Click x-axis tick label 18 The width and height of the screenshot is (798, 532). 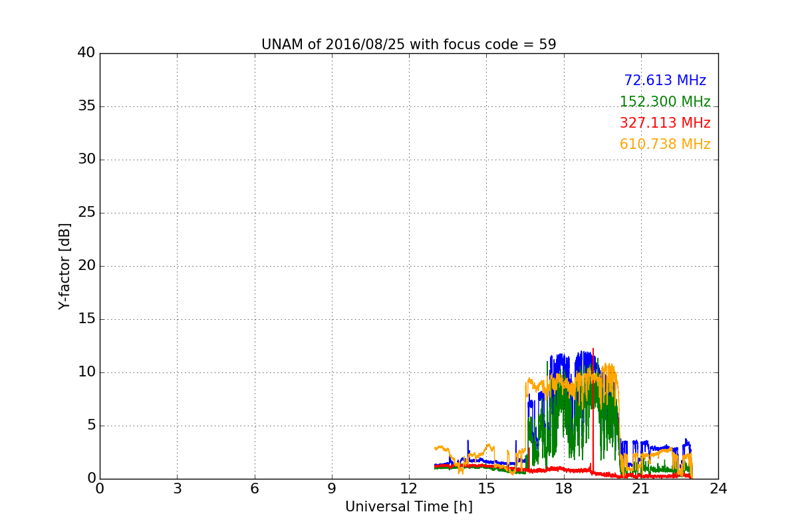(x=563, y=488)
